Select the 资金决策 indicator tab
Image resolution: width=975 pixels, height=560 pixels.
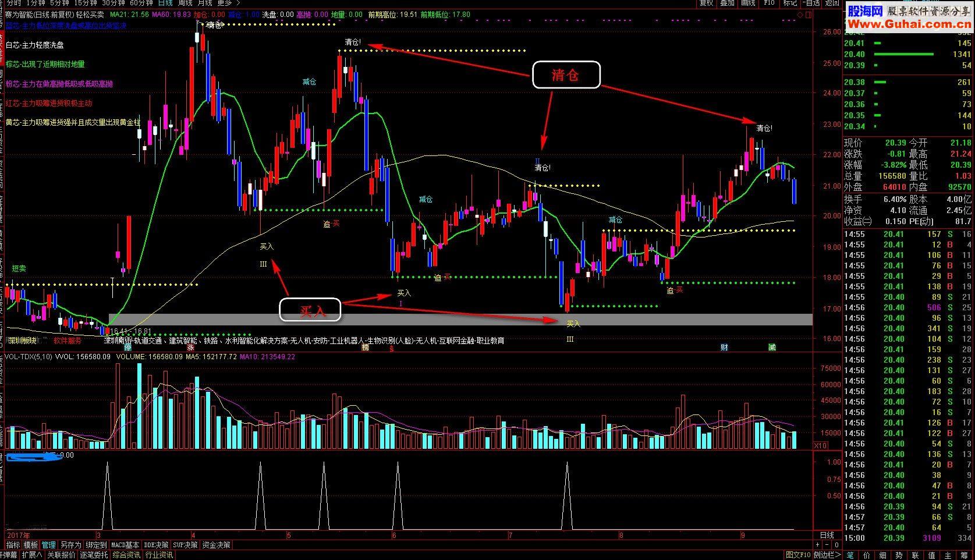point(217,545)
